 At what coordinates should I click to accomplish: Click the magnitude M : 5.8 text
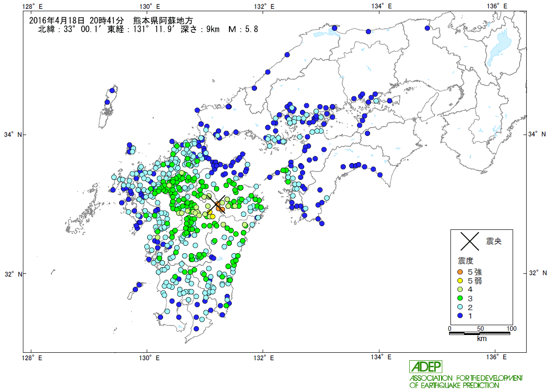(243, 29)
